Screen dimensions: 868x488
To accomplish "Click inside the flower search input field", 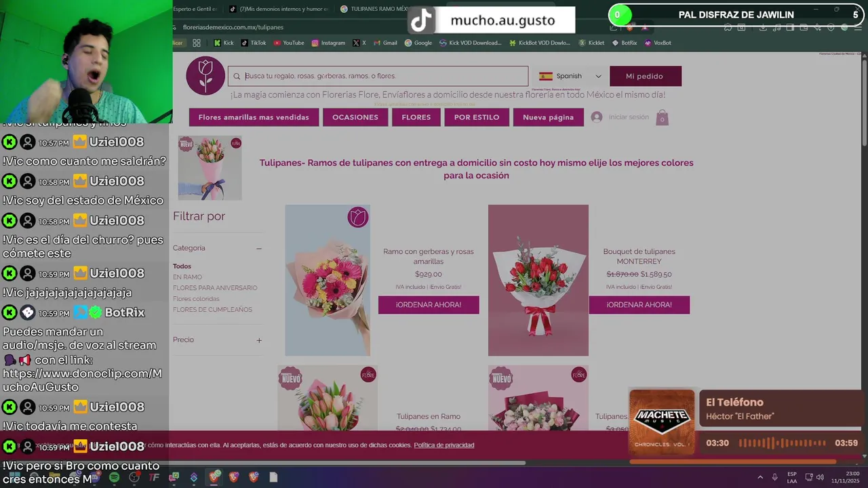I will coord(378,76).
